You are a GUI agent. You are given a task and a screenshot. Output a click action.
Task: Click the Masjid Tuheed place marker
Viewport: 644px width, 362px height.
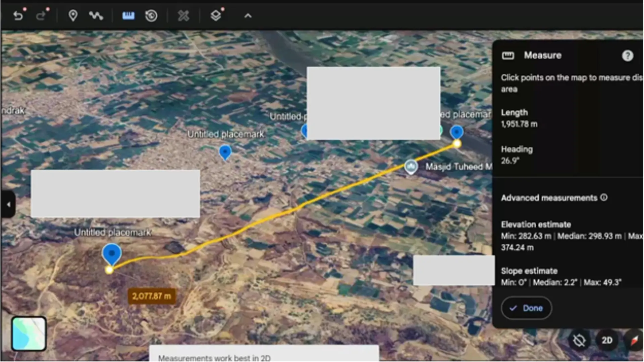click(411, 167)
